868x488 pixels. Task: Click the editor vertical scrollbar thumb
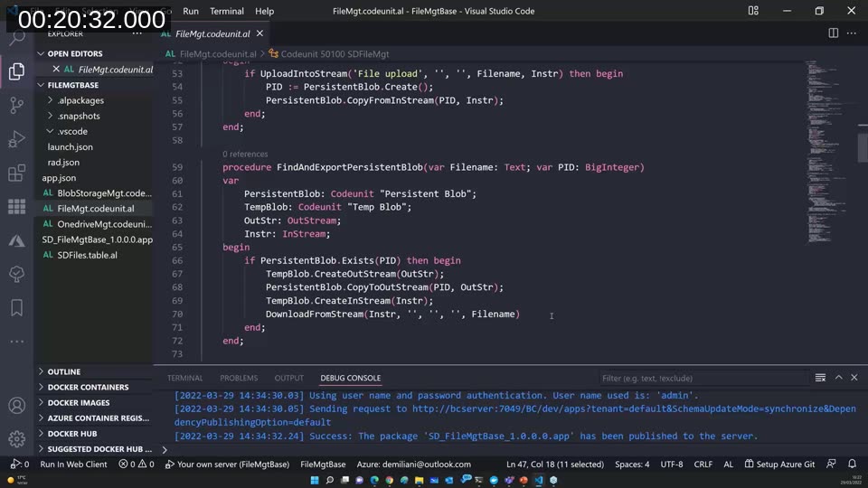click(x=863, y=146)
